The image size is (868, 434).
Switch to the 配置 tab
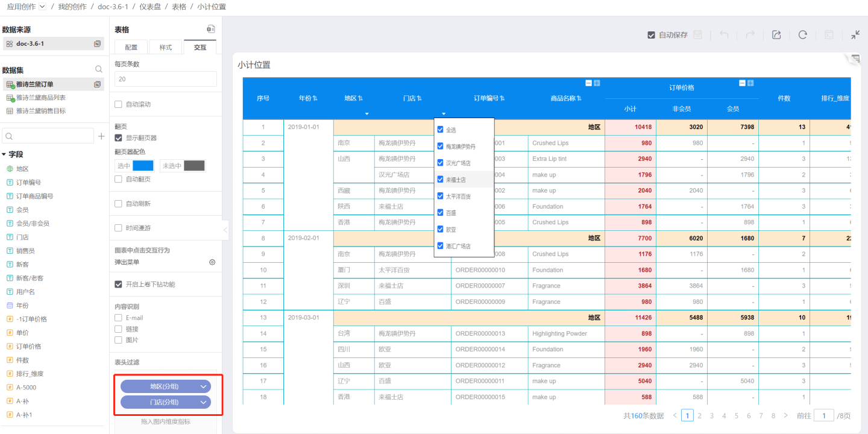pos(131,48)
